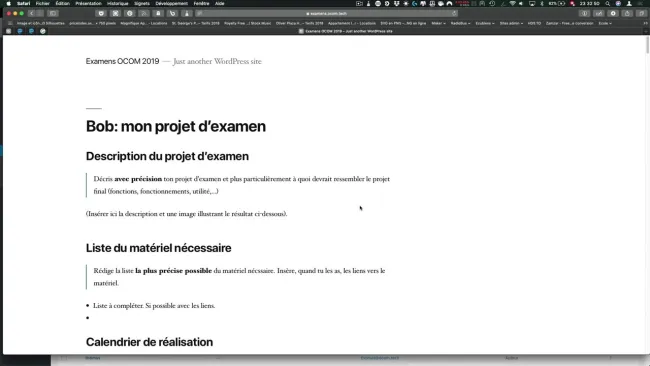This screenshot has height=366, width=650.
Task: Go back with the Safari back arrow
Action: pos(32,13)
